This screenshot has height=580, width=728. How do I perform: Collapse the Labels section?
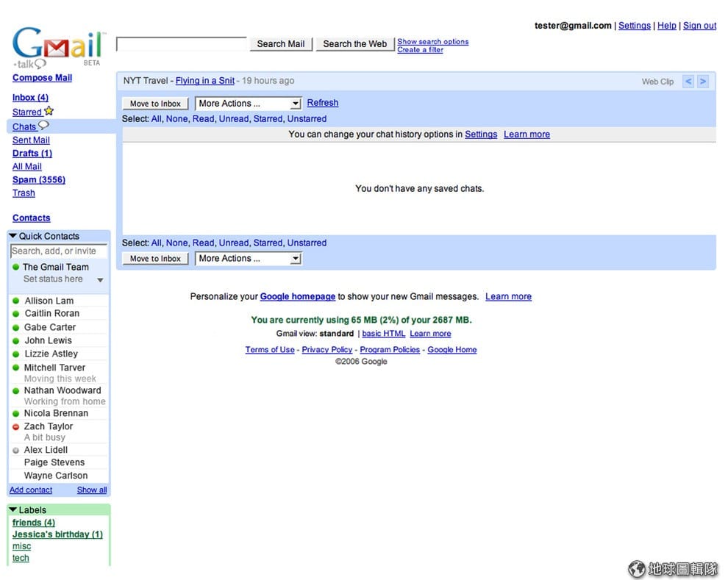(x=13, y=509)
